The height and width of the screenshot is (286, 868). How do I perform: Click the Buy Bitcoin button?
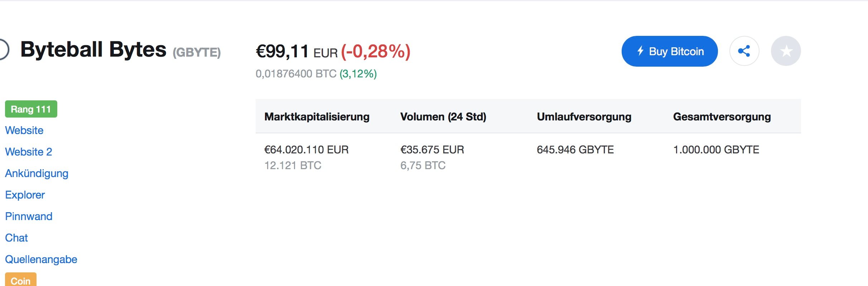point(669,51)
